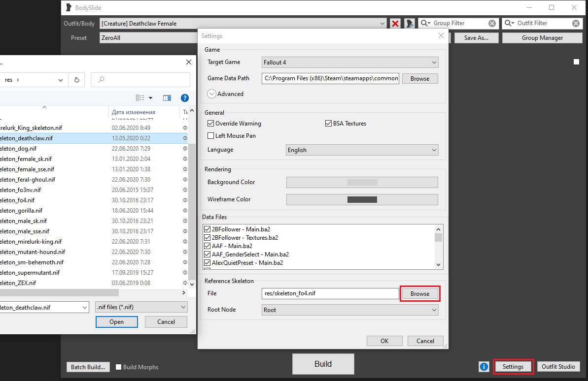
Task: Open the .nif file type filter dropdown
Action: pos(141,307)
